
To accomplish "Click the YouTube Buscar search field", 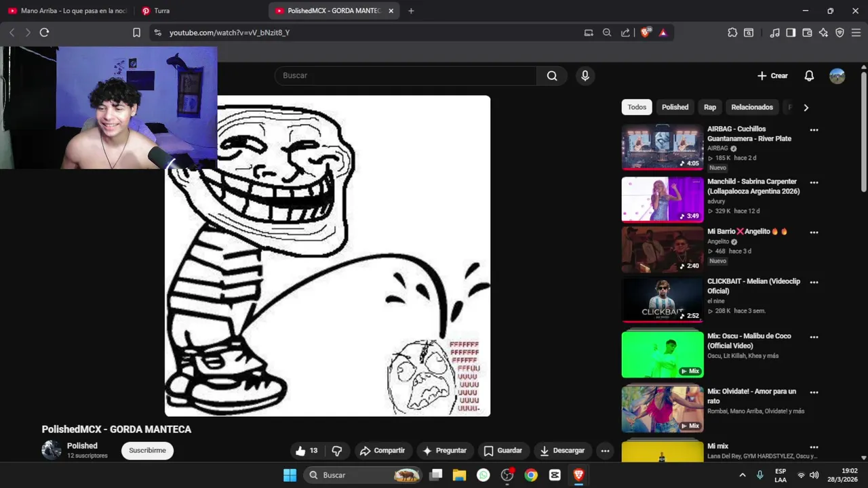I will point(406,76).
